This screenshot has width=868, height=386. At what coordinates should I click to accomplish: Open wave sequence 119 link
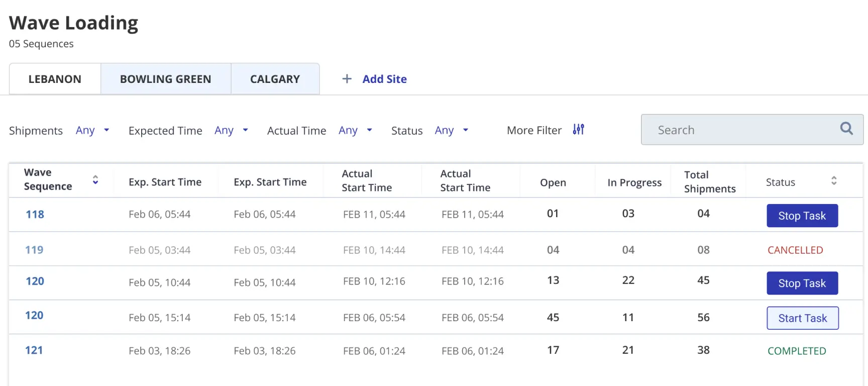pyautogui.click(x=35, y=250)
